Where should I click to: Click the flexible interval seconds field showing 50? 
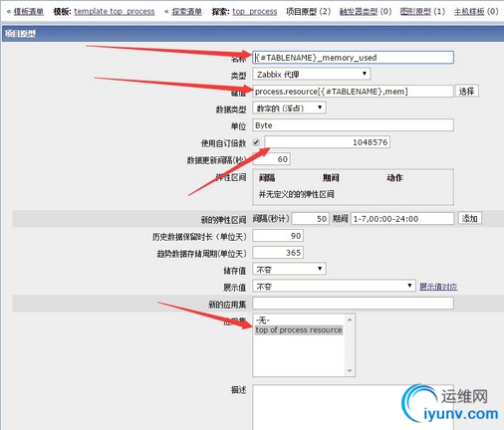click(x=311, y=219)
